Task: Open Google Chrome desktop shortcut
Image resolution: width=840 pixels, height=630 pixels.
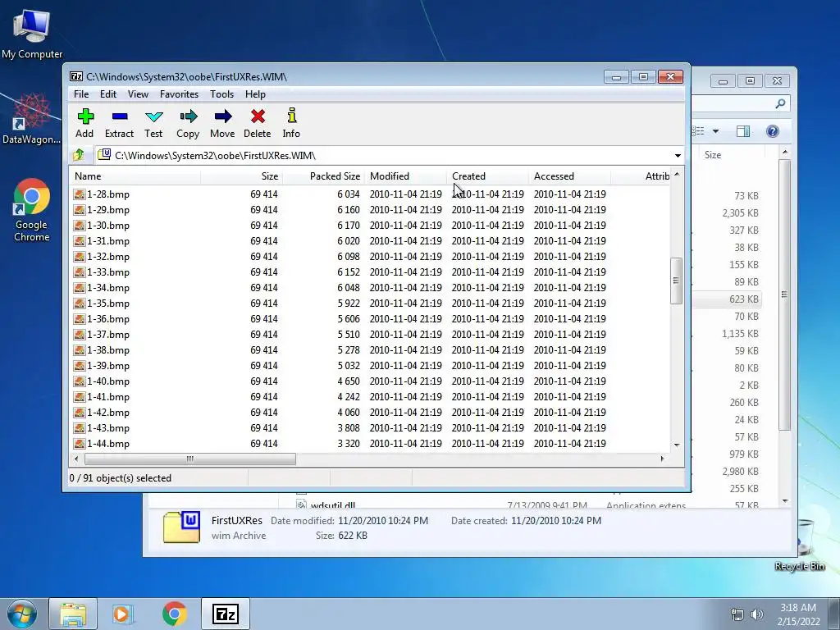Action: coord(32,210)
